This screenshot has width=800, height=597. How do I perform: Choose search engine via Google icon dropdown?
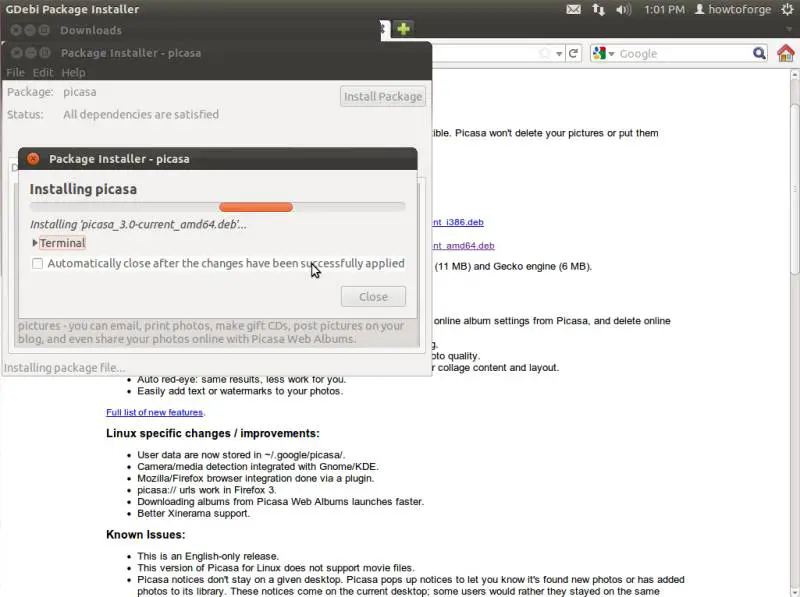(x=604, y=53)
